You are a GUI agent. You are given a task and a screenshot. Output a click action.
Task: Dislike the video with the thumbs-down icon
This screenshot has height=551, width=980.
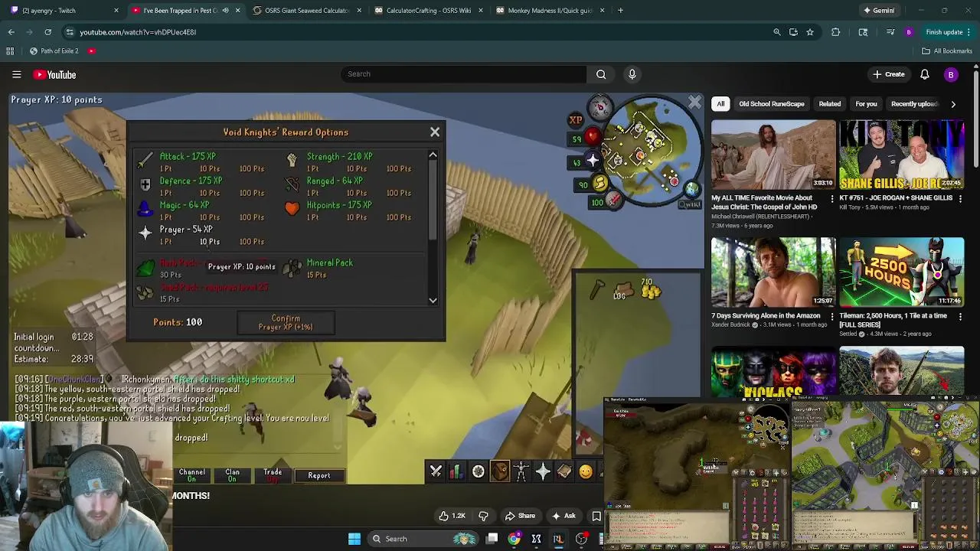click(x=483, y=516)
